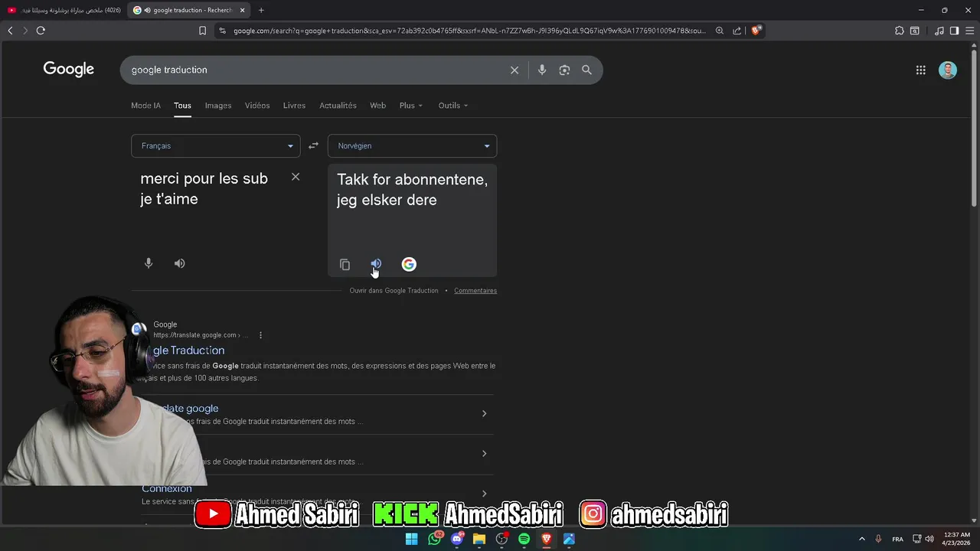Image resolution: width=980 pixels, height=551 pixels.
Task: Switch to Mode IA tab
Action: 145,106
